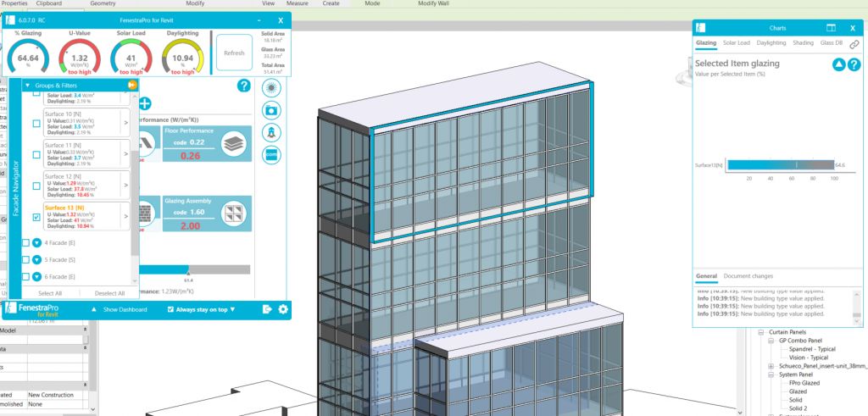Open the help question mark in FenestraPro panel

(x=243, y=86)
